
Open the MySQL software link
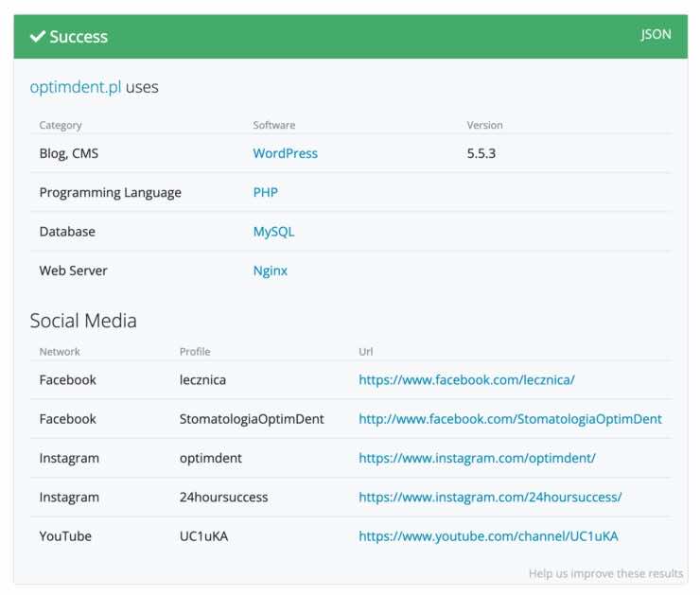click(x=273, y=232)
